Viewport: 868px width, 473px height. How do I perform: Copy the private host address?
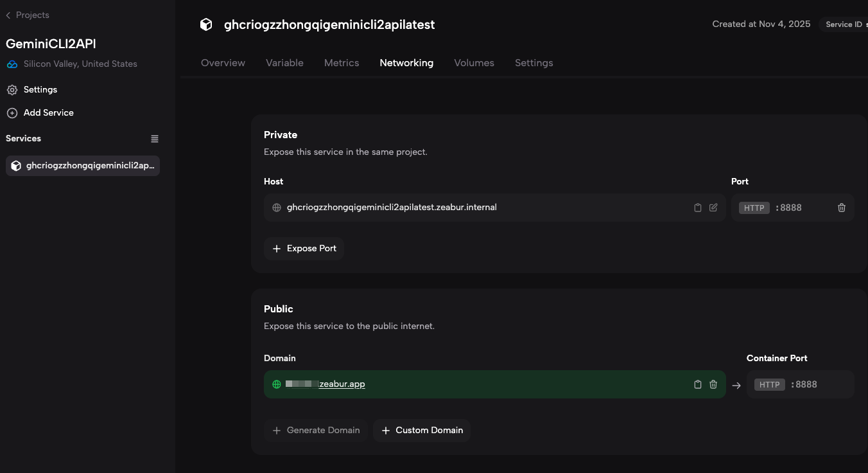click(x=698, y=208)
